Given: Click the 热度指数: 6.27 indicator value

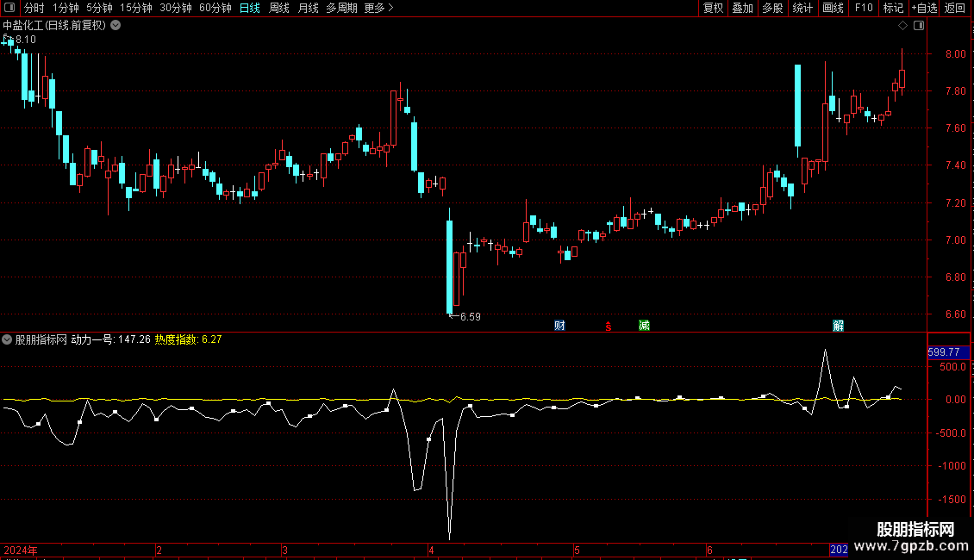Looking at the screenshot, I should coord(188,339).
